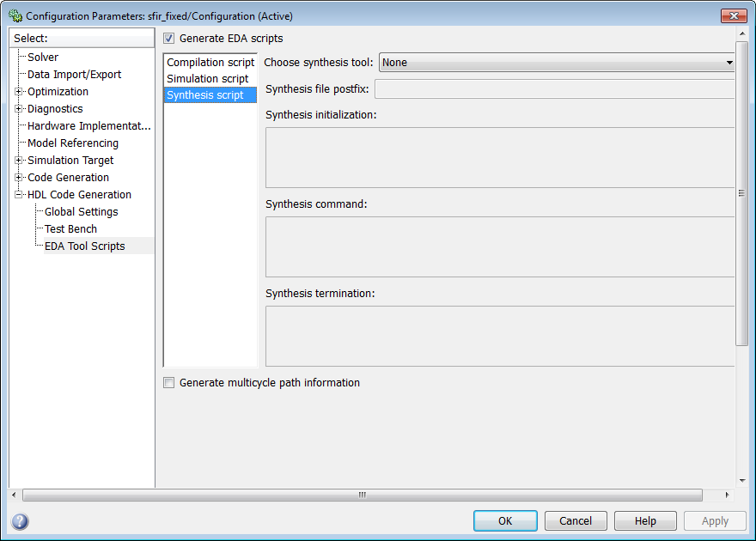Select Solver in the tree
The image size is (756, 541).
[x=43, y=58]
